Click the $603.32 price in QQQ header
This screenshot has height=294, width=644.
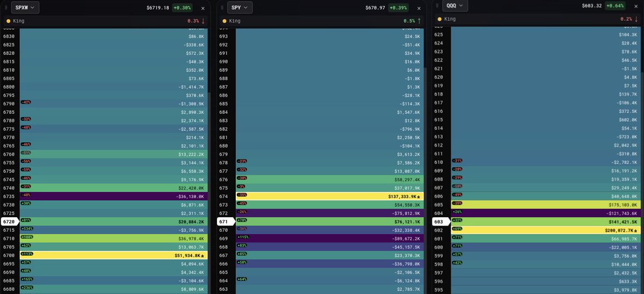(592, 6)
